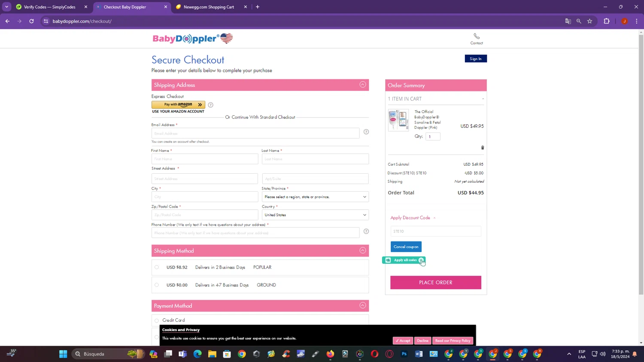The width and height of the screenshot is (644, 362).
Task: Click the Place Order button
Action: 436,282
